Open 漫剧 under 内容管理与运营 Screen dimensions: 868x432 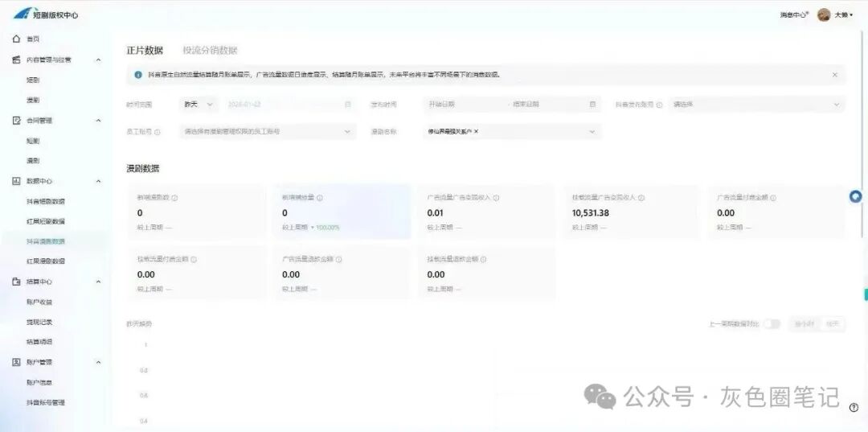33,101
